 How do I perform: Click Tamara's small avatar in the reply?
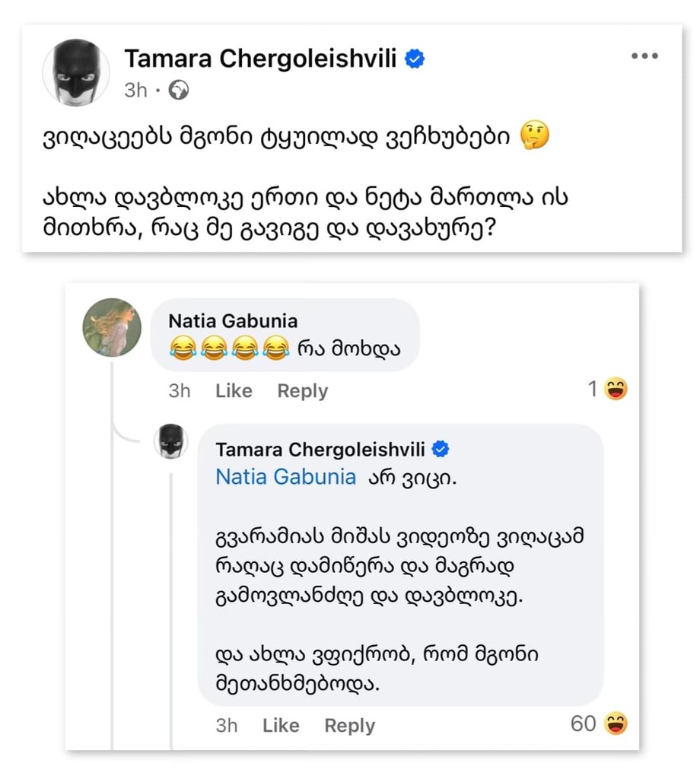(x=170, y=441)
